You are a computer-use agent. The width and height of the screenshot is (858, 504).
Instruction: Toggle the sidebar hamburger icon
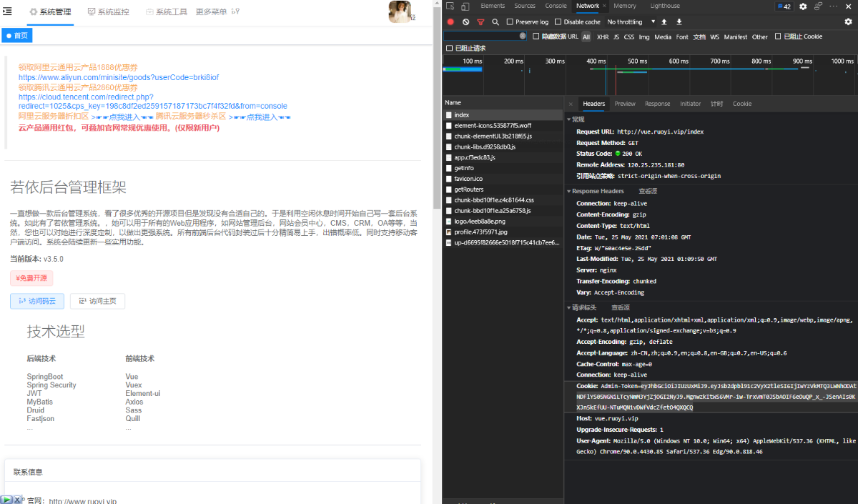(x=8, y=11)
